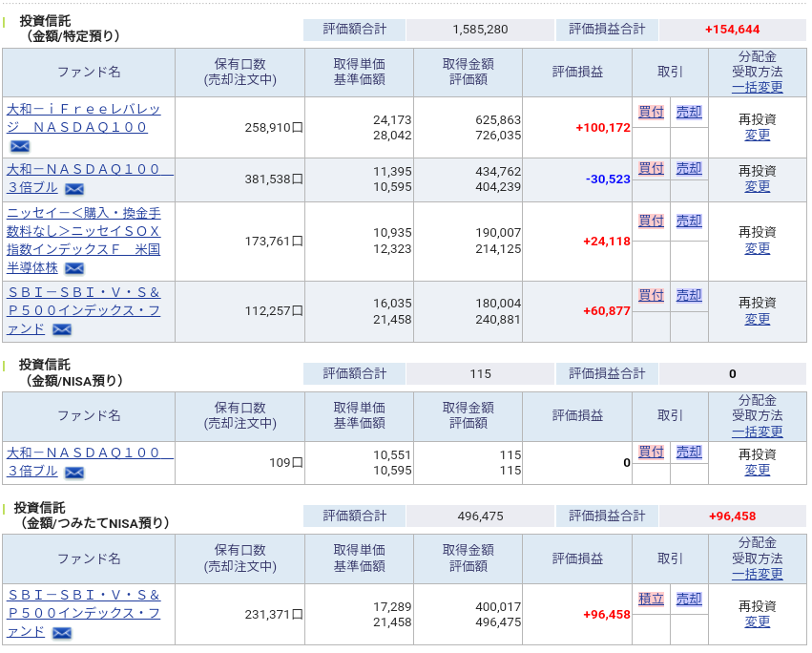This screenshot has width=812, height=653.
Task: Click profit value +100,172
Action: click(603, 128)
